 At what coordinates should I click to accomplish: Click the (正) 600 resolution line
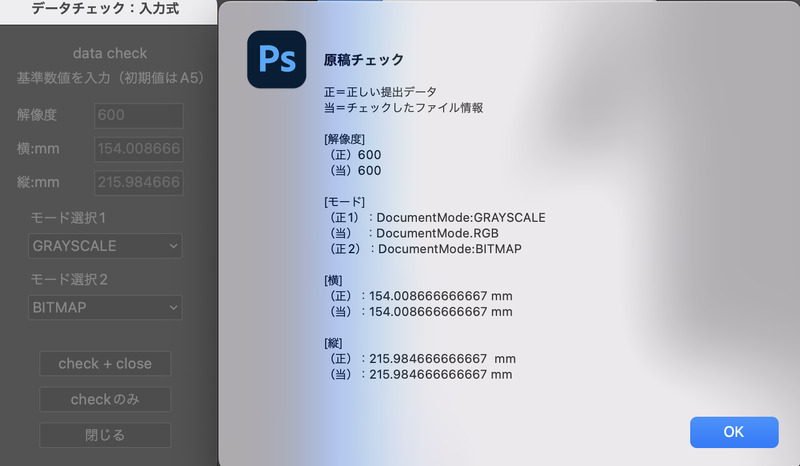pyautogui.click(x=356, y=155)
